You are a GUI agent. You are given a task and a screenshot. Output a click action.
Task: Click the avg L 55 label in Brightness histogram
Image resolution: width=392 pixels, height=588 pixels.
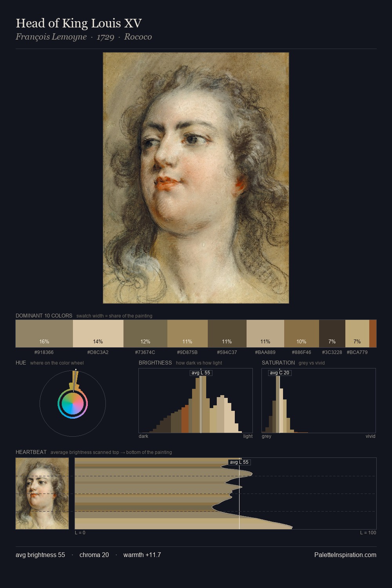[x=201, y=373]
